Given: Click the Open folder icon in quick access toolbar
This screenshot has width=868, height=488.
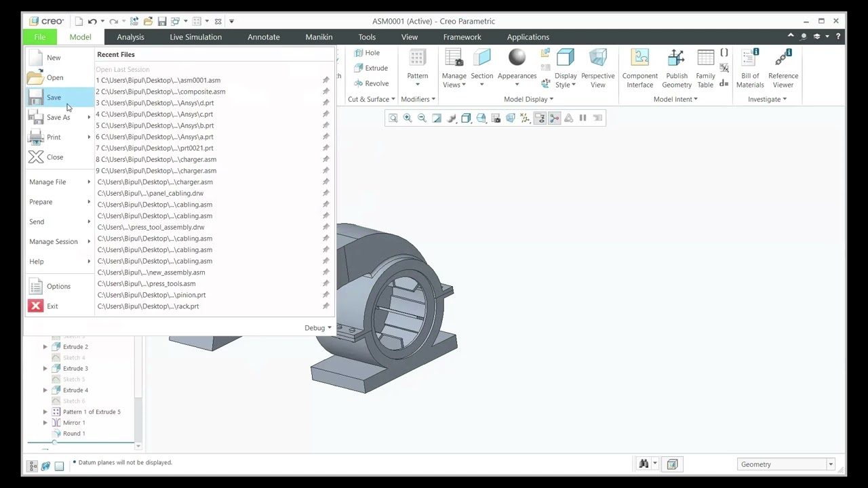Looking at the screenshot, I should point(148,21).
